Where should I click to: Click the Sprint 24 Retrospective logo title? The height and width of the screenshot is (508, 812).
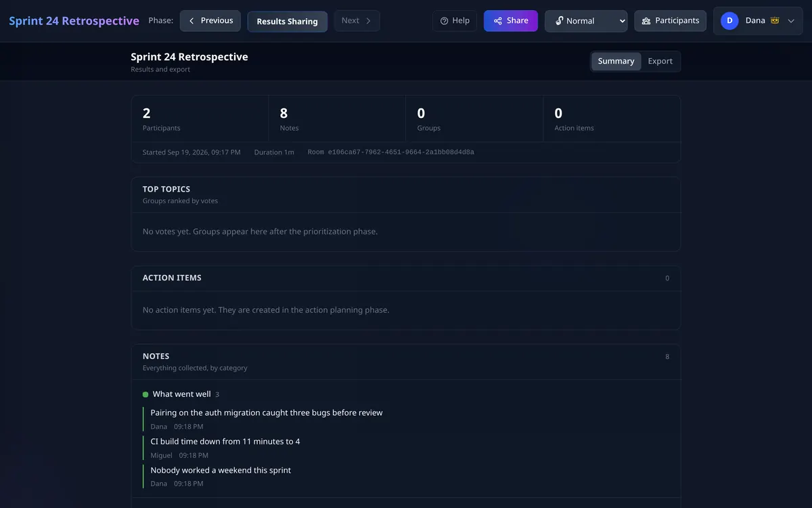click(x=74, y=21)
